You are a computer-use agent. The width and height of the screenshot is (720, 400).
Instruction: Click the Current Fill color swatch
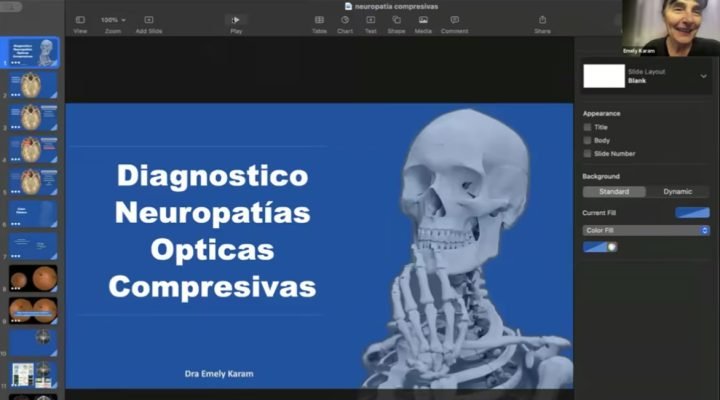(x=692, y=212)
